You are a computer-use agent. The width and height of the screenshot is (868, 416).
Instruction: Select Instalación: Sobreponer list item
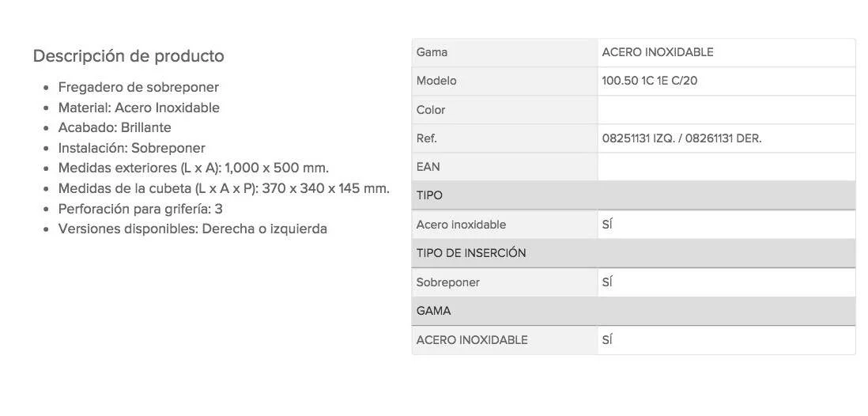click(132, 148)
